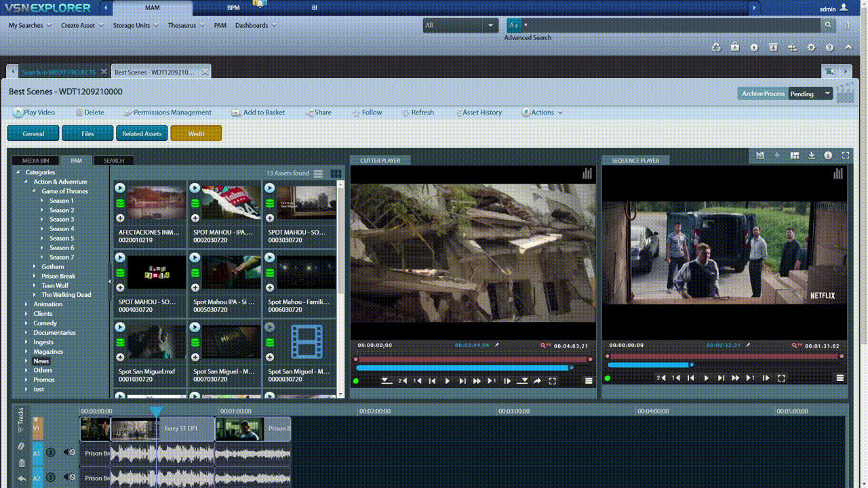Toggle solo on track A2
Image resolution: width=868 pixels, height=488 pixels.
(51, 477)
